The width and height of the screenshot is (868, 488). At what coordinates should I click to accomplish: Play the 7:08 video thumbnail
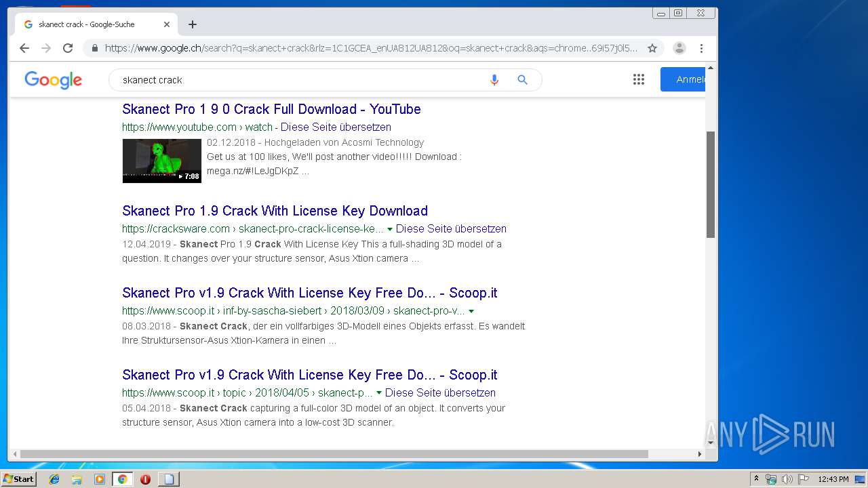(x=162, y=161)
